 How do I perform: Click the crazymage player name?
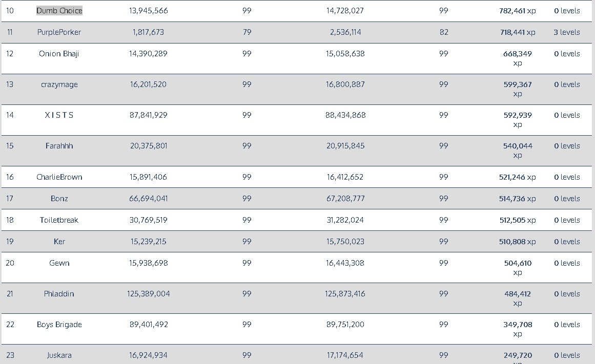(59, 84)
